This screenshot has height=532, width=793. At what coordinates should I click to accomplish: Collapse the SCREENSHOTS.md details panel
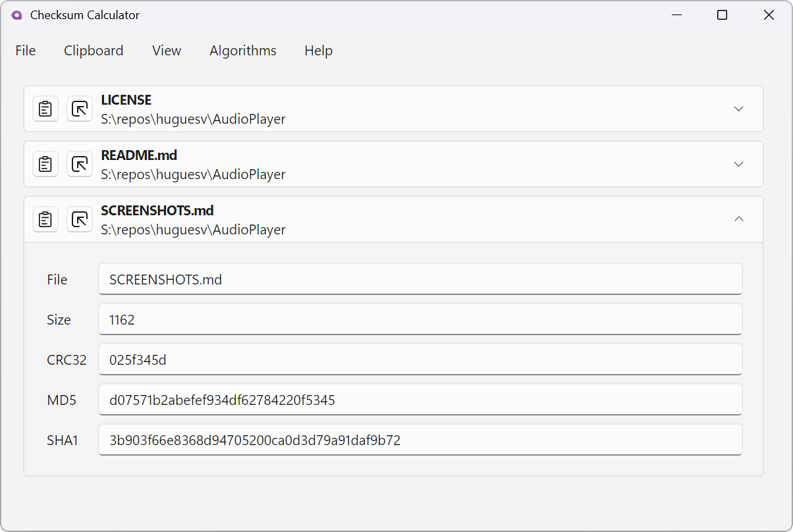coord(738,219)
